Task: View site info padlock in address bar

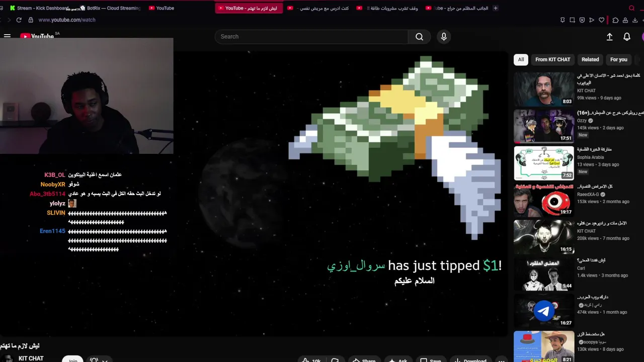Action: (31, 20)
